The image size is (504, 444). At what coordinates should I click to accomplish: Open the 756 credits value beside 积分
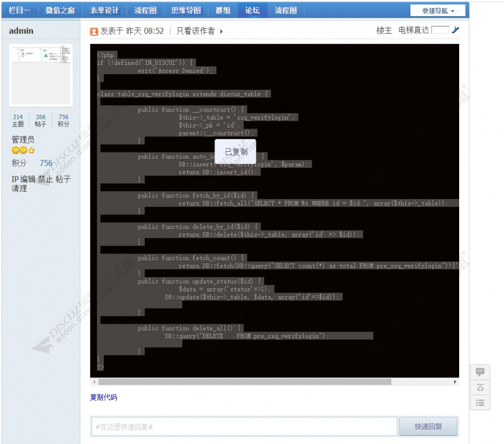pyautogui.click(x=46, y=163)
